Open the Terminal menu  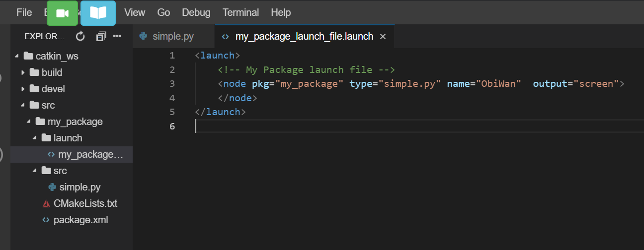241,12
